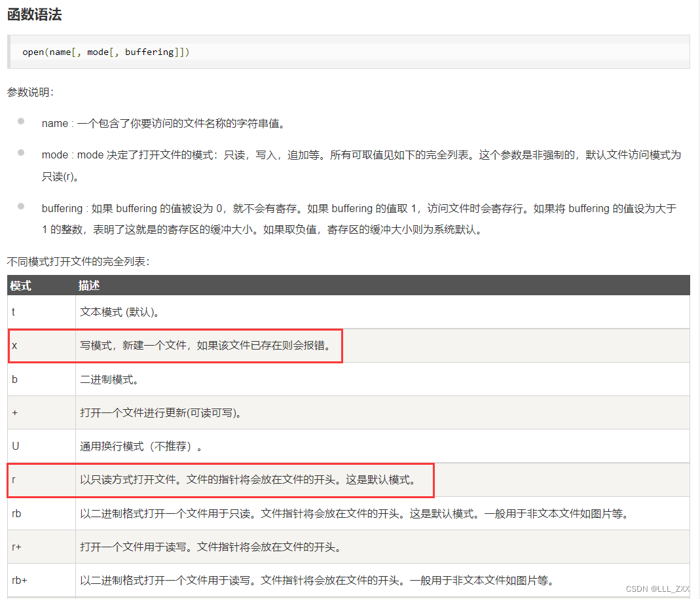This screenshot has width=700, height=599.
Task: Click the 参数说明 label
Action: (30, 92)
